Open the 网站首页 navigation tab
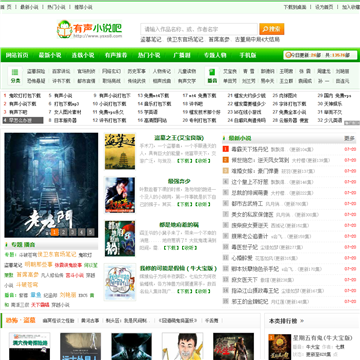This screenshot has width=360, height=360. 17,55
